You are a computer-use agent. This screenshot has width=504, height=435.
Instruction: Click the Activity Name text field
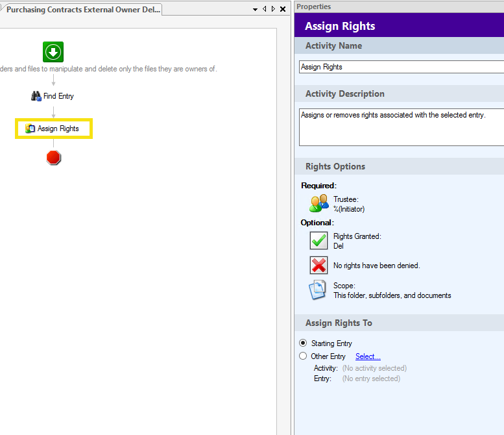point(401,67)
